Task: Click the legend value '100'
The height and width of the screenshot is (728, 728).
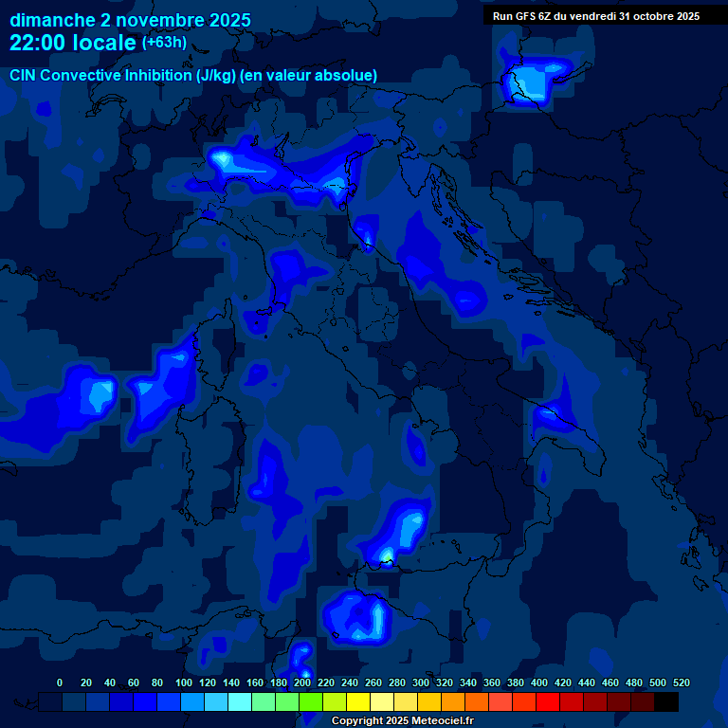Action: tap(184, 682)
